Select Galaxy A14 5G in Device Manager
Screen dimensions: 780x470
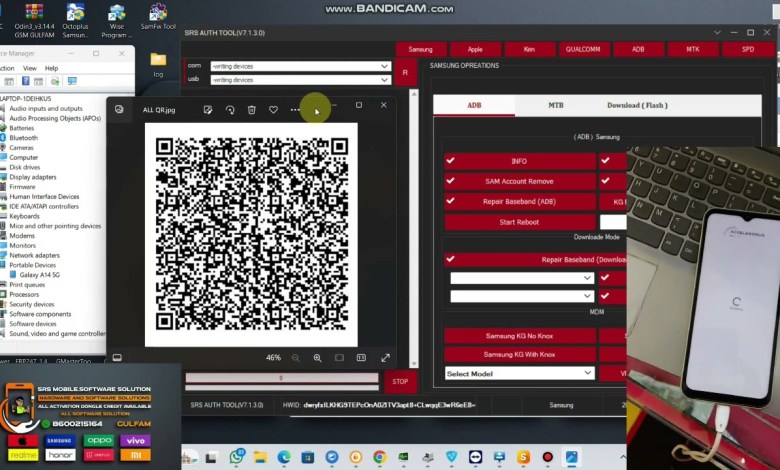[x=39, y=275]
